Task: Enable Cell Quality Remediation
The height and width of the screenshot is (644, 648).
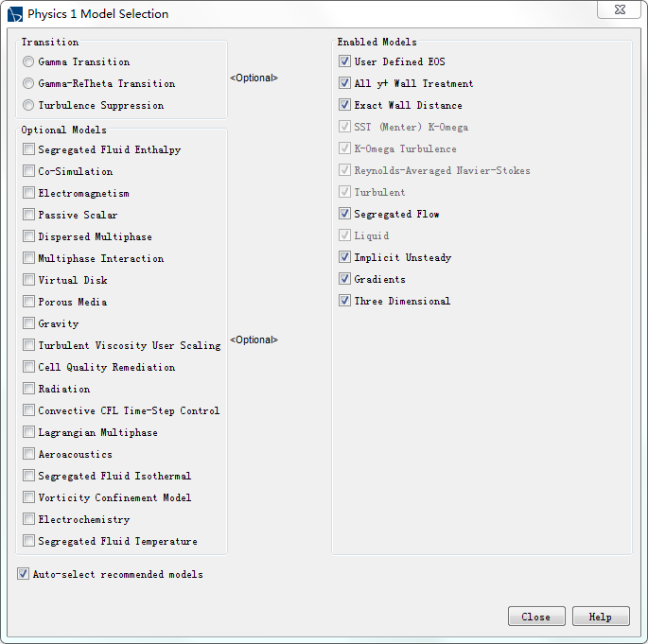Action: (29, 367)
